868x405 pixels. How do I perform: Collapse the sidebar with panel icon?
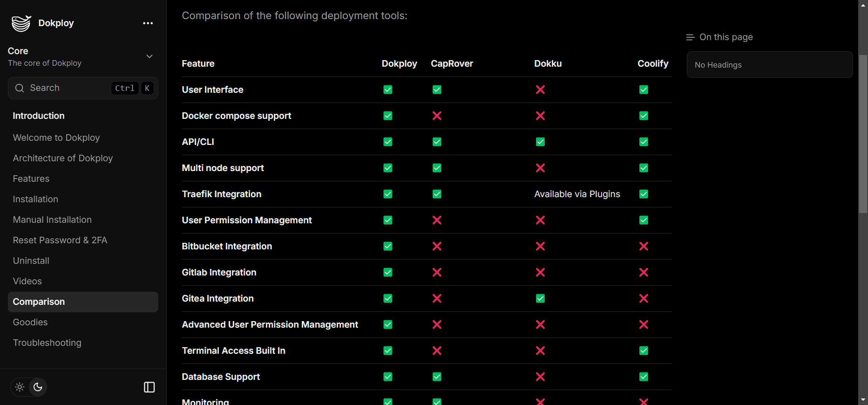click(149, 387)
